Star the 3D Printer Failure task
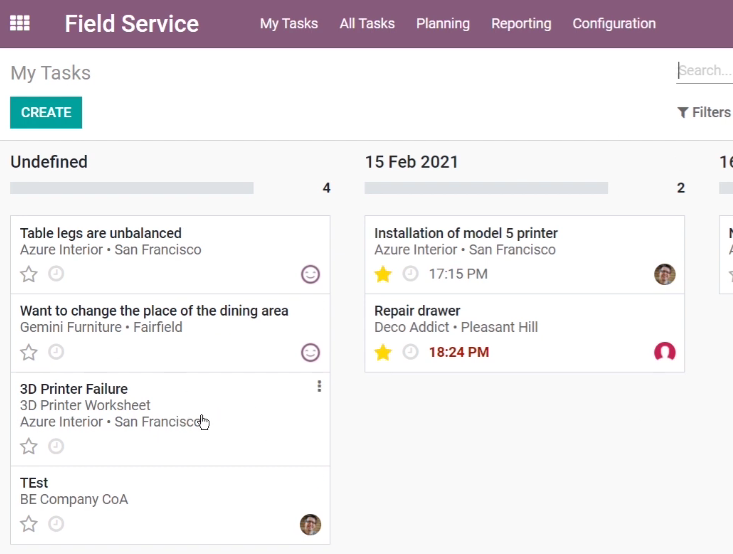Viewport: 733px width, 554px height. (29, 446)
